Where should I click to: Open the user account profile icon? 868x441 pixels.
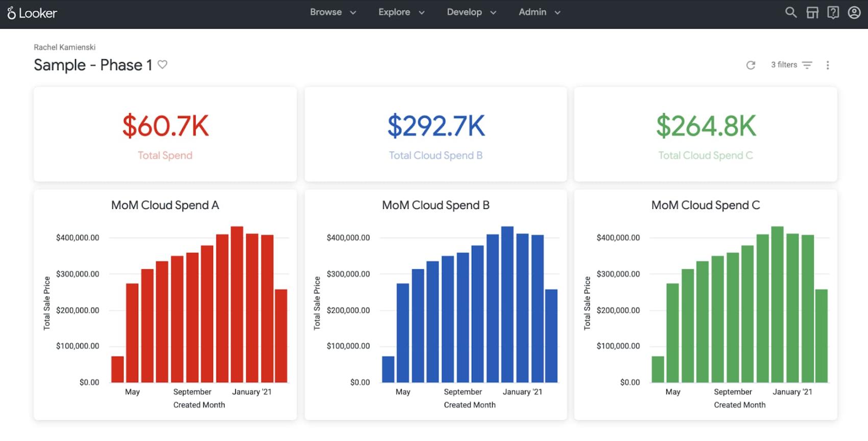pos(854,13)
